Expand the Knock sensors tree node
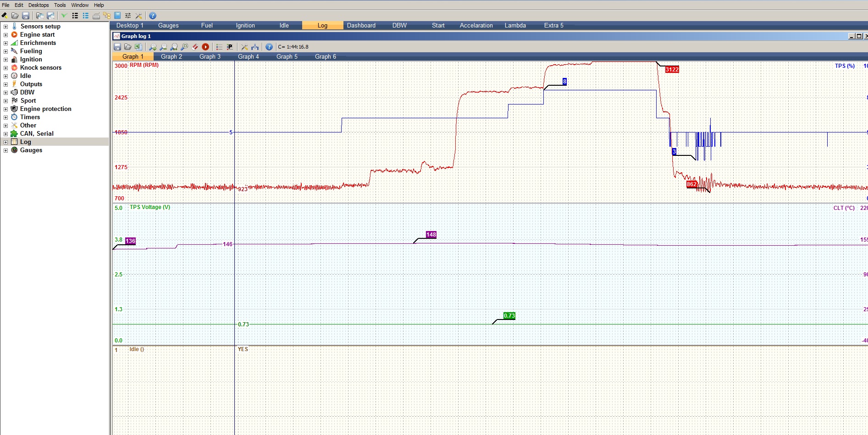This screenshot has height=435, width=868. tap(6, 68)
